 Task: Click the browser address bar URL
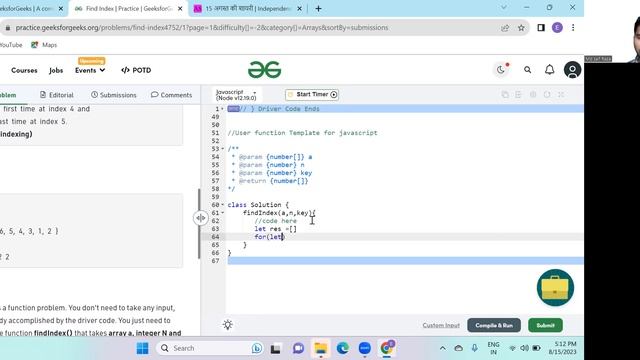[x=202, y=28]
